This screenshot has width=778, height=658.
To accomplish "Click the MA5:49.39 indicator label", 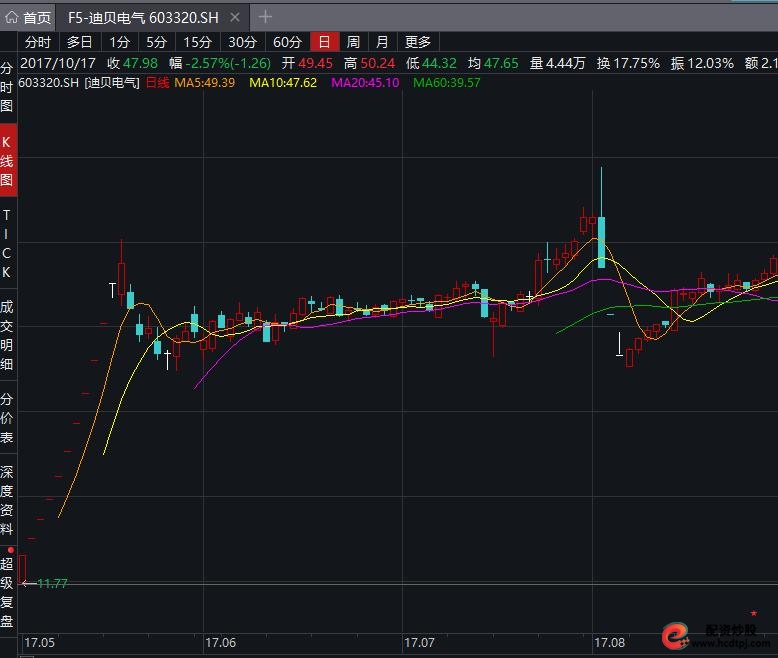I will click(204, 83).
